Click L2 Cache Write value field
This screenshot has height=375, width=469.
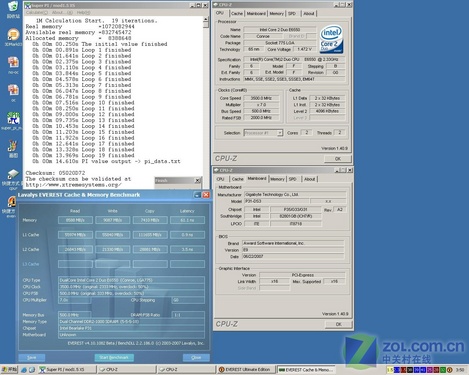click(112, 249)
